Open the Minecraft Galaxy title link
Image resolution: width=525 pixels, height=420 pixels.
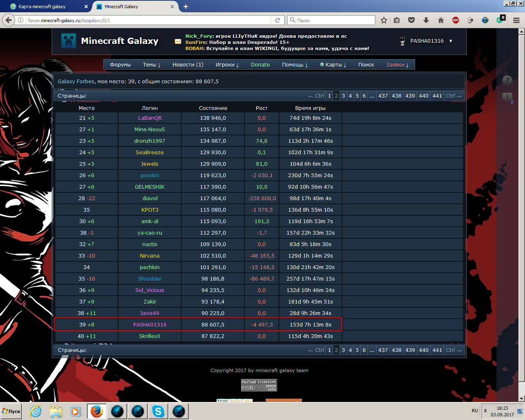(120, 41)
